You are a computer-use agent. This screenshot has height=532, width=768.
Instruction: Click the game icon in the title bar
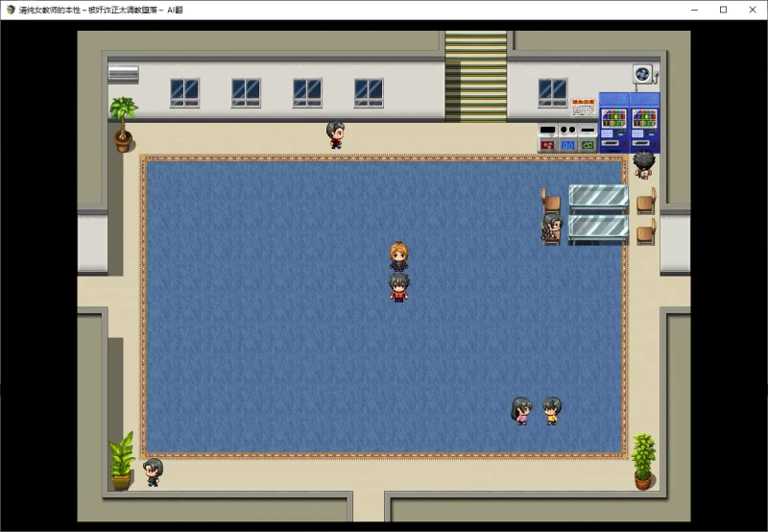pos(11,10)
